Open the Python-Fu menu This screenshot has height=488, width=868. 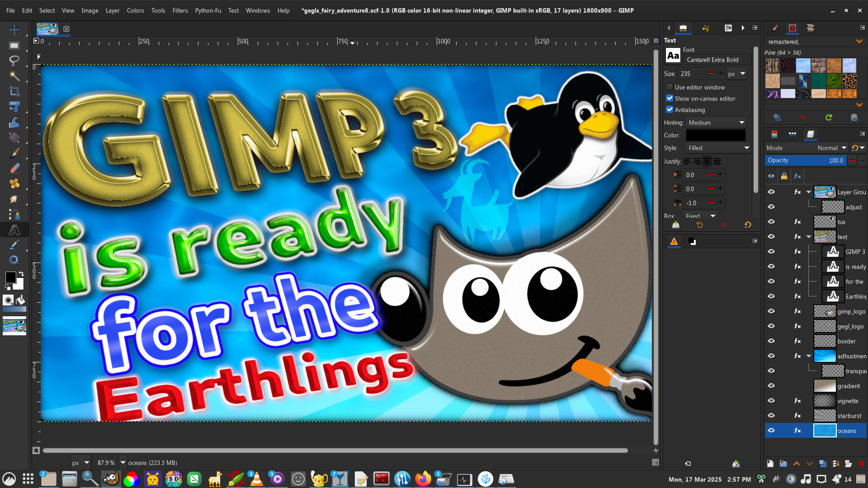[x=208, y=10]
